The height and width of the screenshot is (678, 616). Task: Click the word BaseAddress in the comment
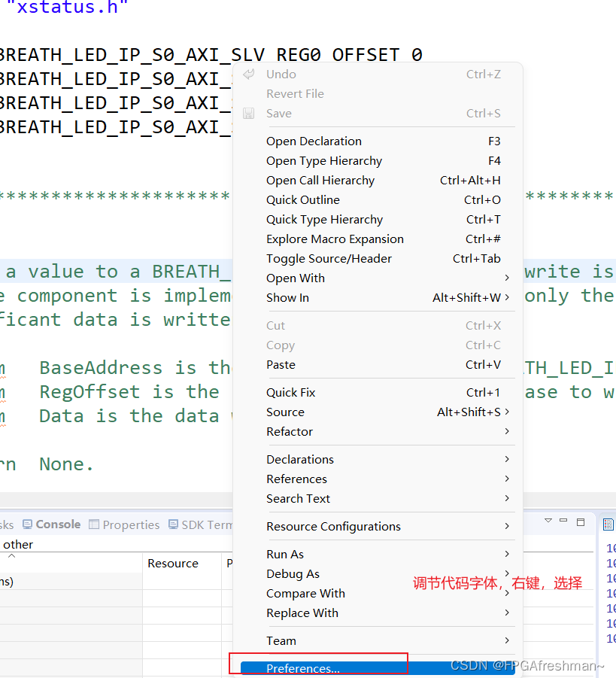tap(101, 368)
